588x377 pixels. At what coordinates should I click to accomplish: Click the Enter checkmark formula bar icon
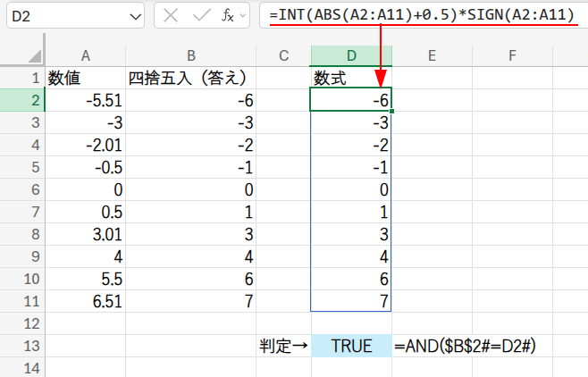pos(201,16)
